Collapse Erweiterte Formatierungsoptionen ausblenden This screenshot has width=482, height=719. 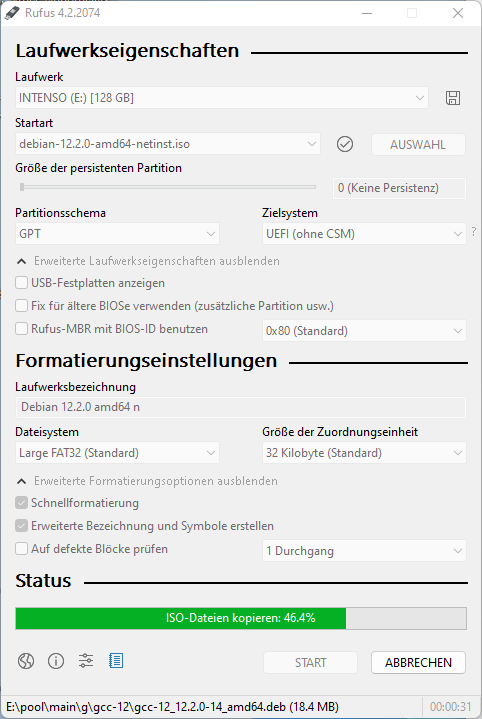point(147,481)
